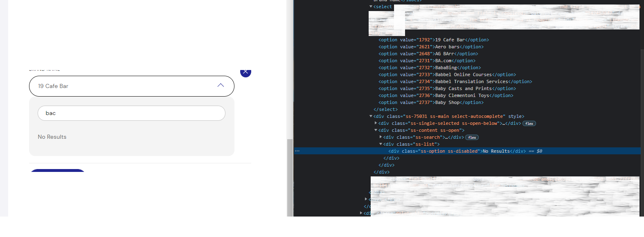644x237 pixels.
Task: Click the search field containing 'bac'
Action: pos(131,113)
